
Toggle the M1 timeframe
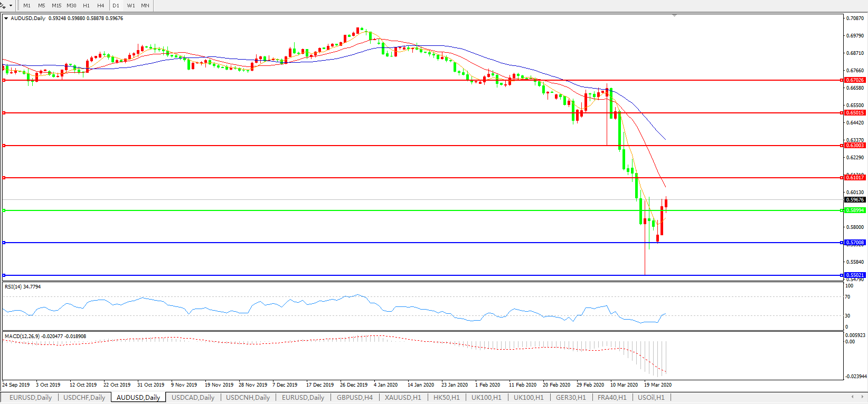27,5
